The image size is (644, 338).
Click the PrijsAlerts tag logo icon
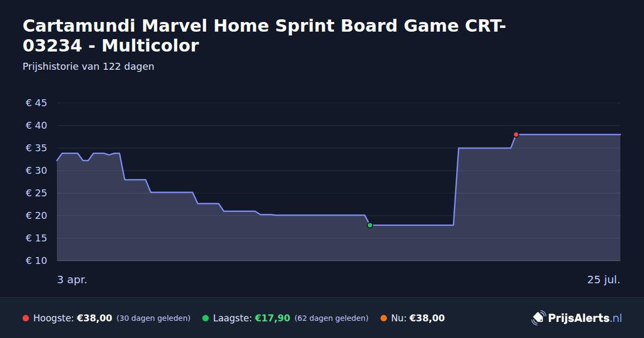538,318
